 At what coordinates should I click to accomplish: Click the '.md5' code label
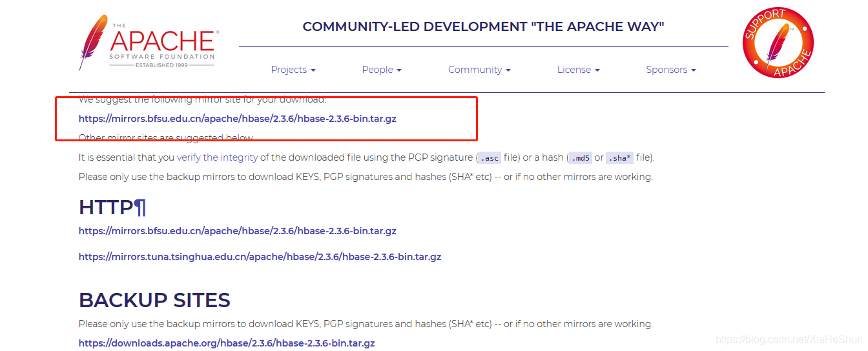point(579,158)
